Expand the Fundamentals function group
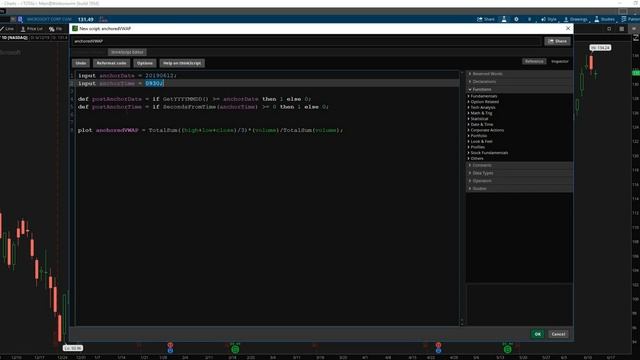Viewport: 640px width, 360px height. coord(484,96)
